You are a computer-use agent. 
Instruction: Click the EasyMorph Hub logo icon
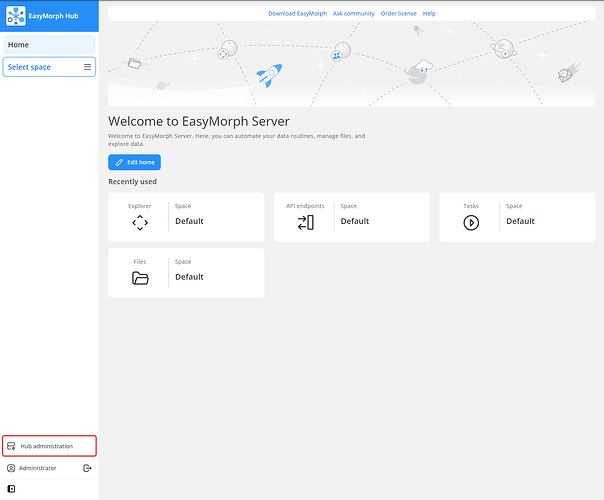pyautogui.click(x=16, y=16)
